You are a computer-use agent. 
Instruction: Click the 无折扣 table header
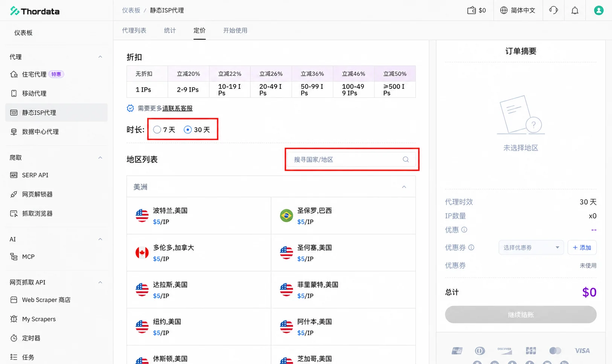147,74
